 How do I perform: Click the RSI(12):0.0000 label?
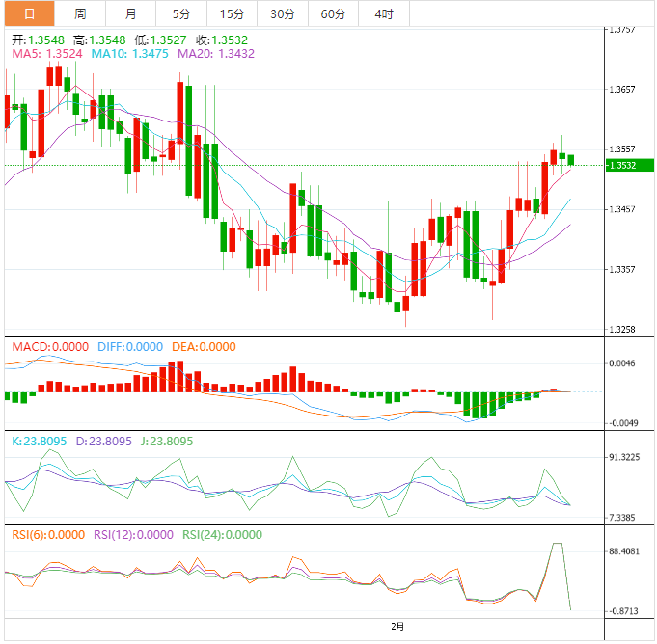pos(133,535)
